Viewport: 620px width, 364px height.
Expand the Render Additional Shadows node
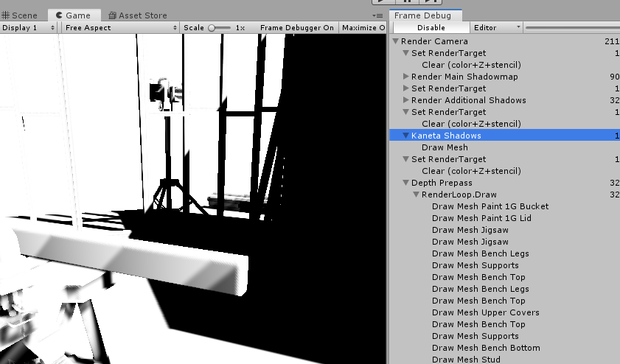tap(405, 100)
